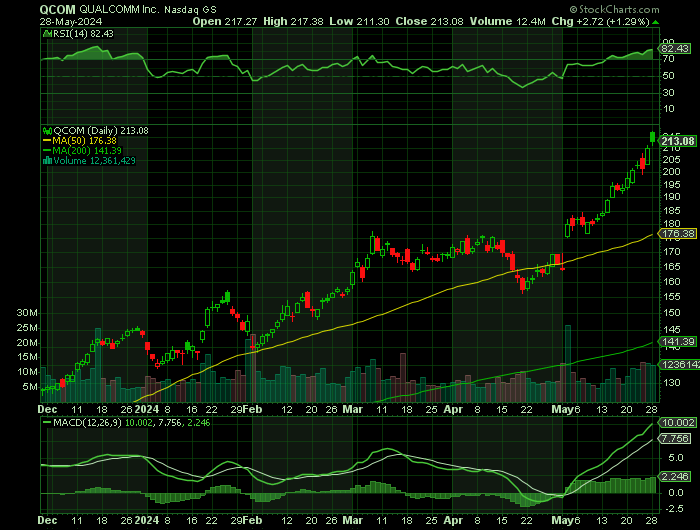Click the 160 label on the price axis
The image size is (700, 530).
pyautogui.click(x=671, y=282)
